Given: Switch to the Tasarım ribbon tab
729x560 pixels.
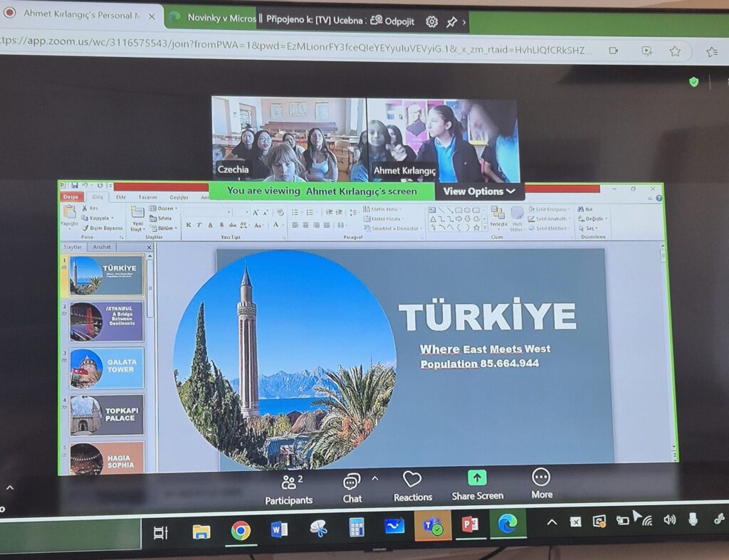Looking at the screenshot, I should pos(148,197).
